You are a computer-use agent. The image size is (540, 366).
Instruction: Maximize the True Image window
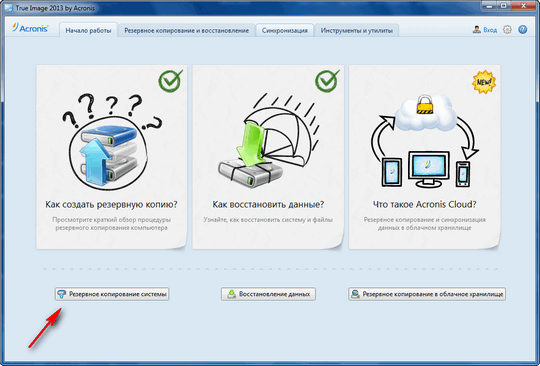click(x=504, y=6)
